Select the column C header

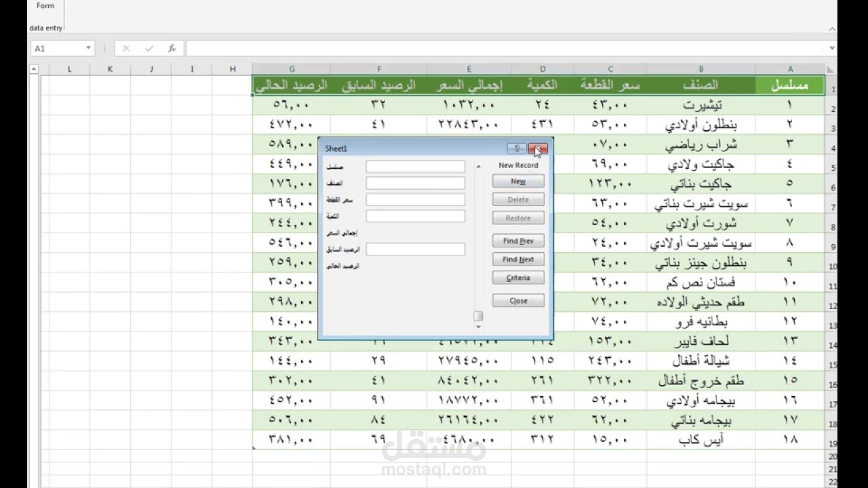click(610, 69)
